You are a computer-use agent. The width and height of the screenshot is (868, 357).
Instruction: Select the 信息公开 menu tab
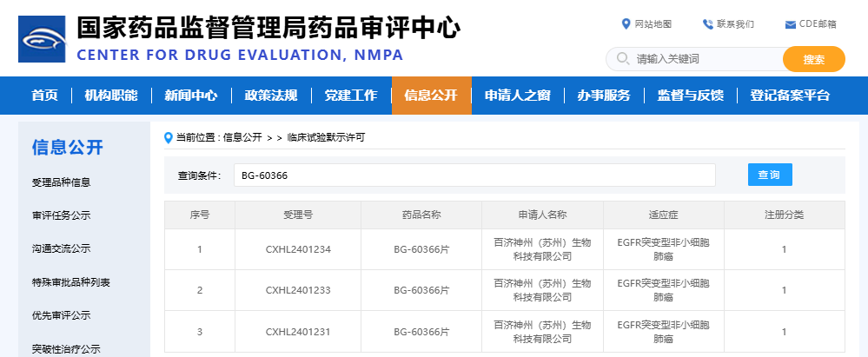coord(431,96)
